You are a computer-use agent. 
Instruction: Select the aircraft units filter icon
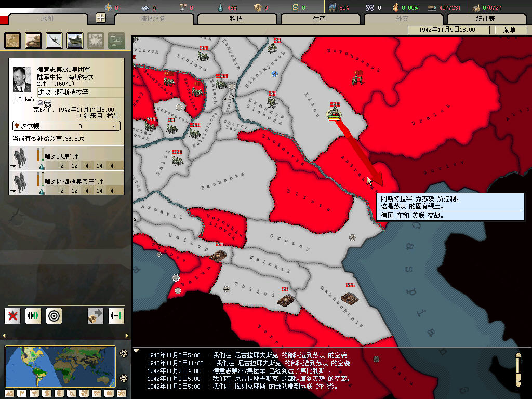click(x=54, y=41)
